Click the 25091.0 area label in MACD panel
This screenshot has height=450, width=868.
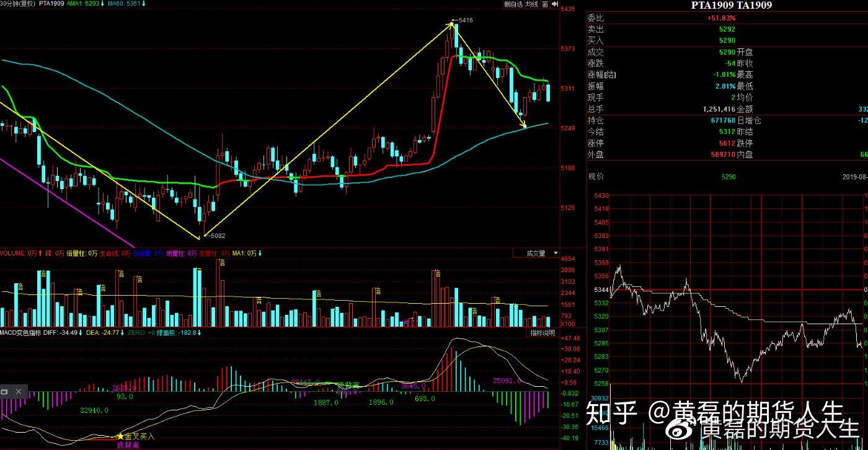tap(508, 380)
